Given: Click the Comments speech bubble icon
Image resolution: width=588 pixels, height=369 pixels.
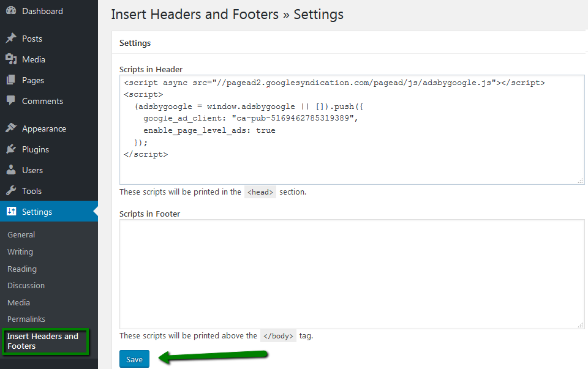Looking at the screenshot, I should [11, 101].
